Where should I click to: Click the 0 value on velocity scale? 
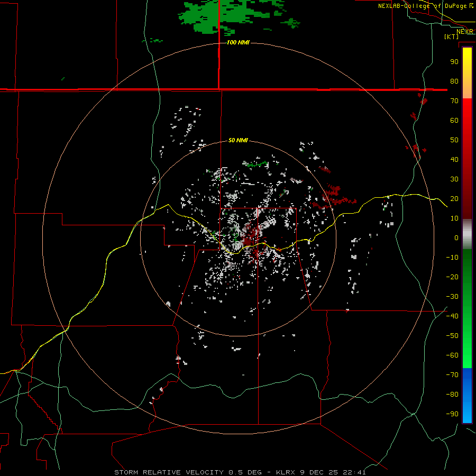456,237
